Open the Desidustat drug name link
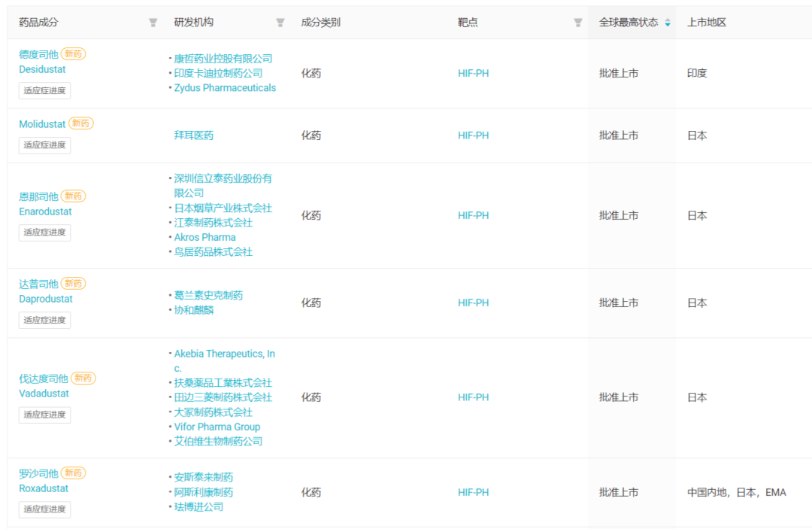 point(42,69)
